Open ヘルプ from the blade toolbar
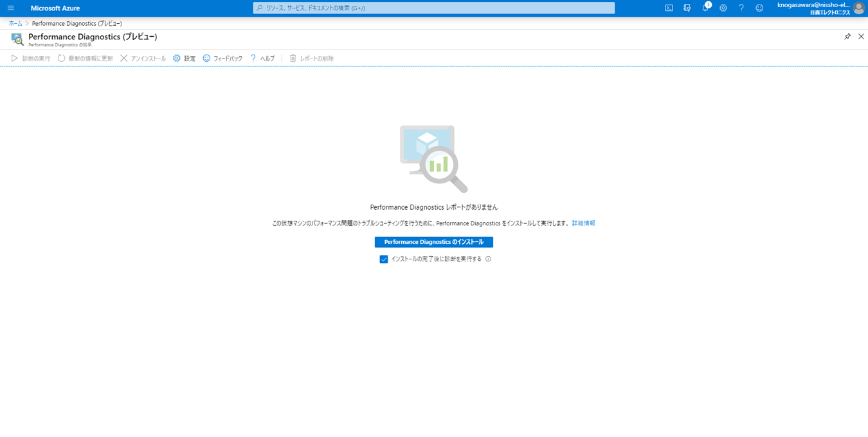This screenshot has height=437, width=868. coord(262,59)
